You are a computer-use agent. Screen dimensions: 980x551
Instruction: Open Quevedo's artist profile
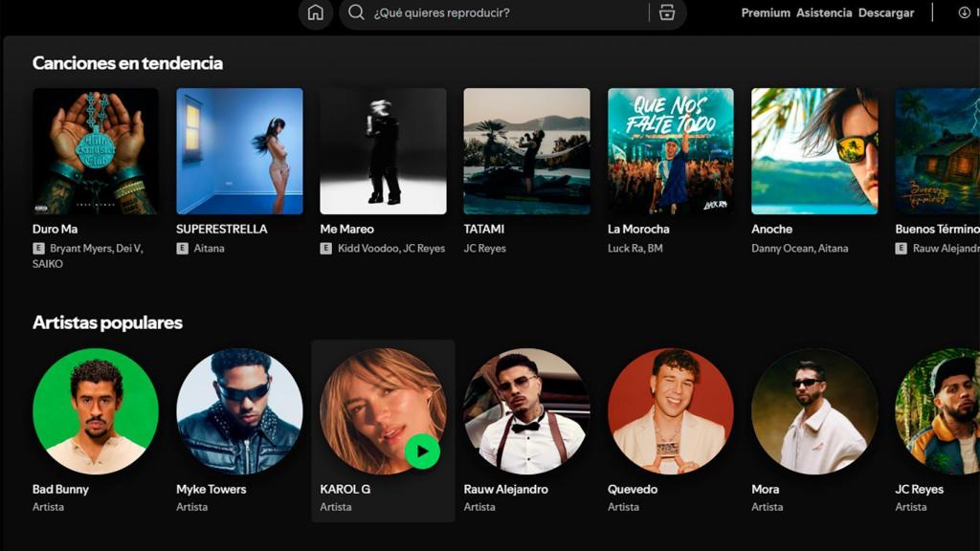pos(669,409)
